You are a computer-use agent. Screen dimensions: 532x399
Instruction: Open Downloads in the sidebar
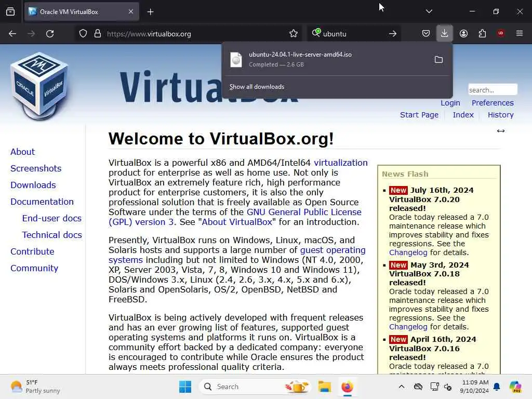(x=33, y=185)
